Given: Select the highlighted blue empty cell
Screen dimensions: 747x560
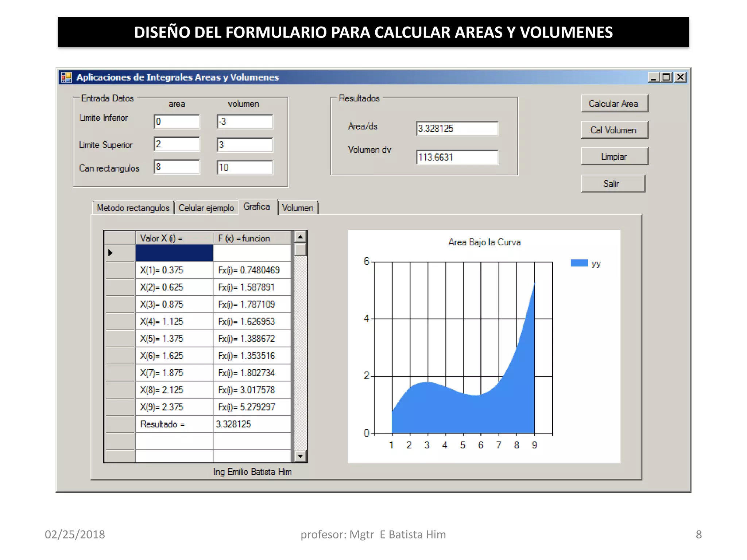Looking at the screenshot, I should tap(174, 253).
